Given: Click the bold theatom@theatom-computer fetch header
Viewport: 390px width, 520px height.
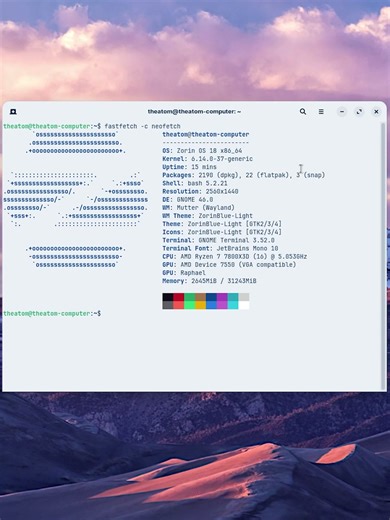Looking at the screenshot, I should click(x=206, y=134).
